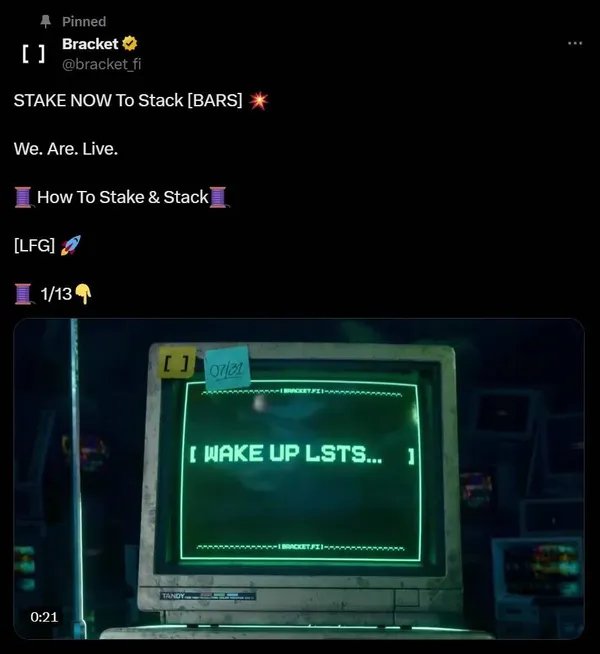Screen dimensions: 600x654
Task: Open the @bracket_fi handle link
Action: tap(101, 64)
